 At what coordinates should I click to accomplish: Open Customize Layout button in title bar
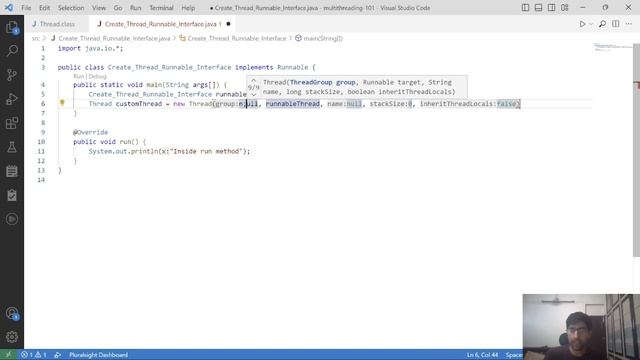coord(564,8)
